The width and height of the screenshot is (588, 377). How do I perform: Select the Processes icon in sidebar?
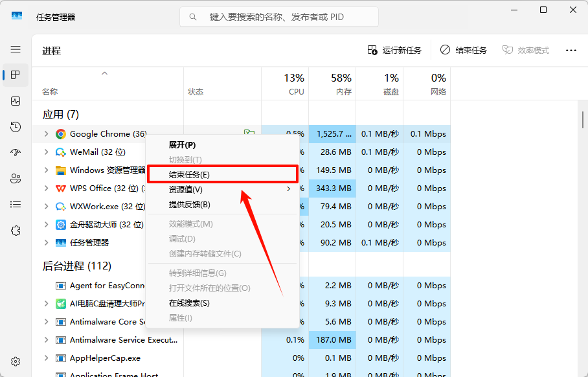pyautogui.click(x=15, y=74)
